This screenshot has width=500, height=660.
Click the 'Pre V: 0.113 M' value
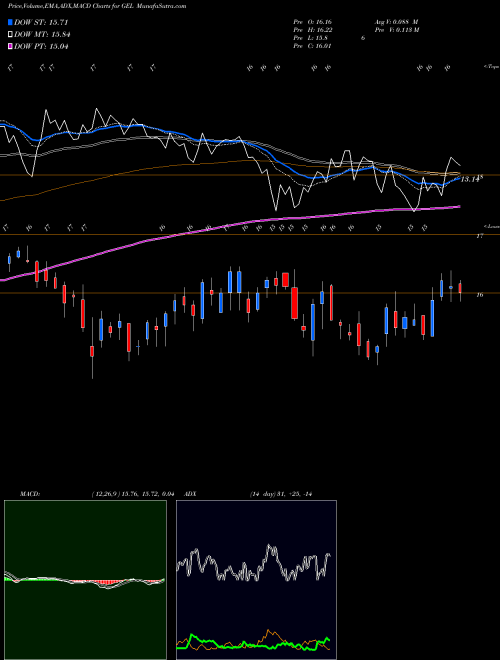click(x=396, y=30)
